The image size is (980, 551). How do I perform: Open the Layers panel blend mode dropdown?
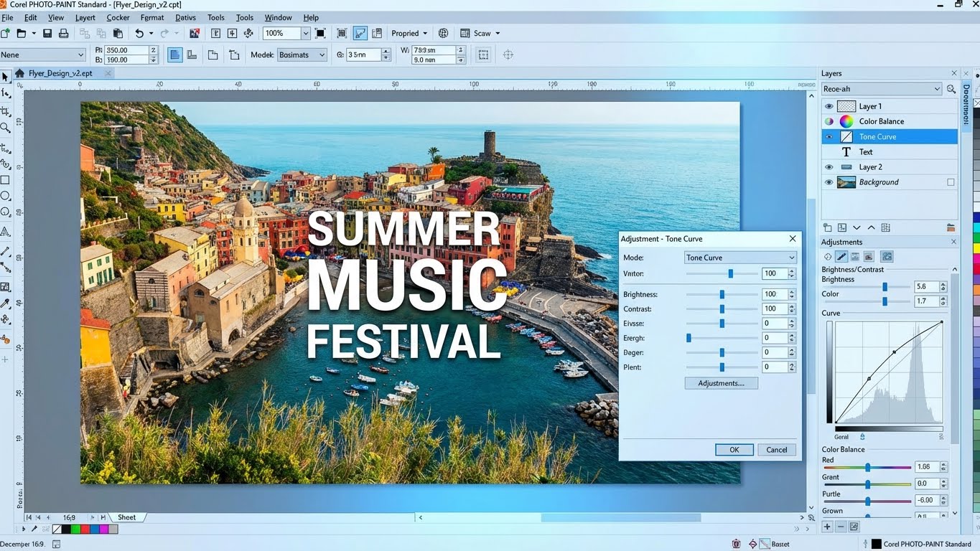click(882, 89)
